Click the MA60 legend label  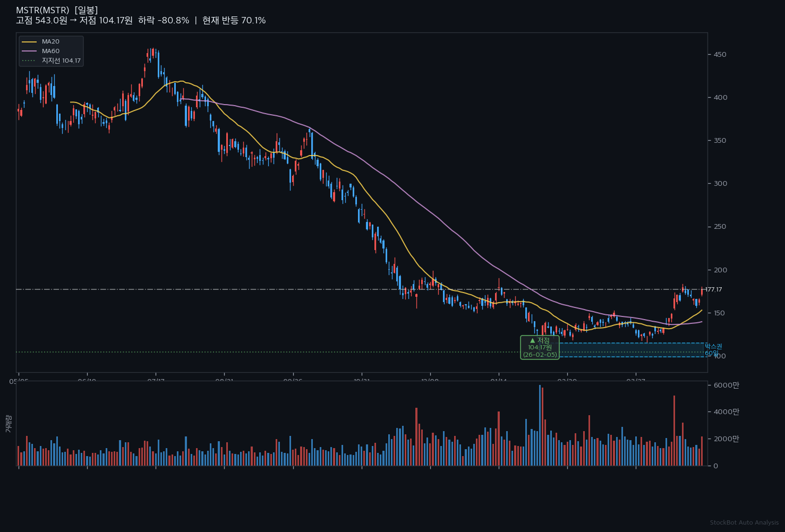tap(50, 51)
